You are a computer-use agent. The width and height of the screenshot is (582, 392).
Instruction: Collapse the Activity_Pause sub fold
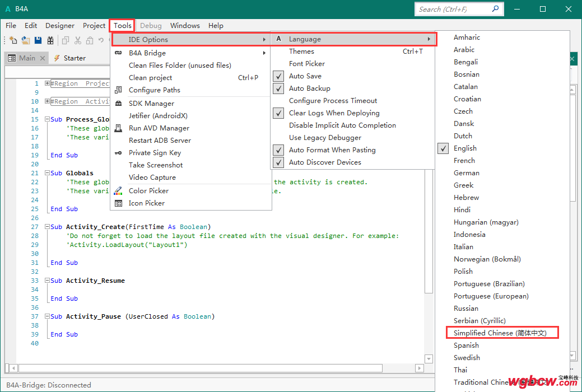click(47, 316)
